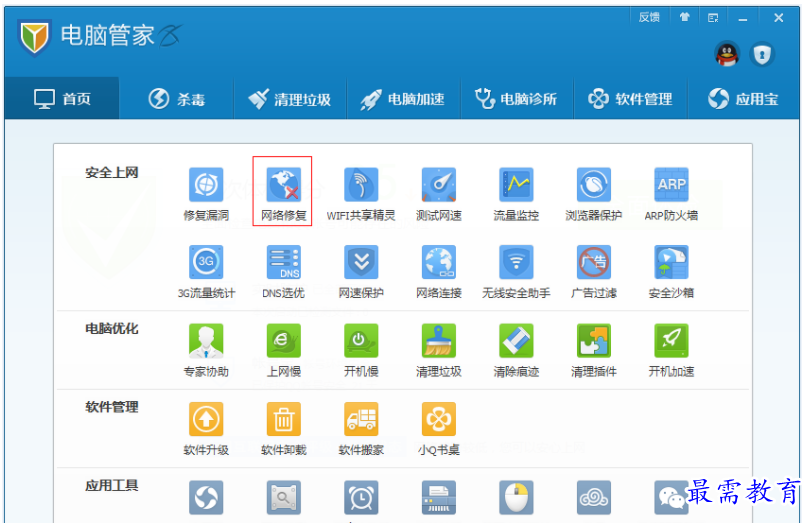Screen dimensions: 809x523
Task: Start the 测试网速 speed test
Action: (439, 194)
